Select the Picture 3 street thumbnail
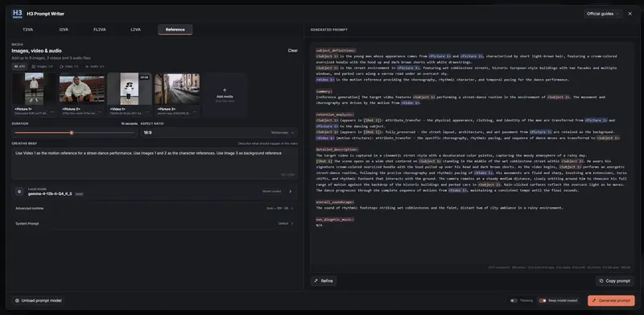 tap(177, 89)
